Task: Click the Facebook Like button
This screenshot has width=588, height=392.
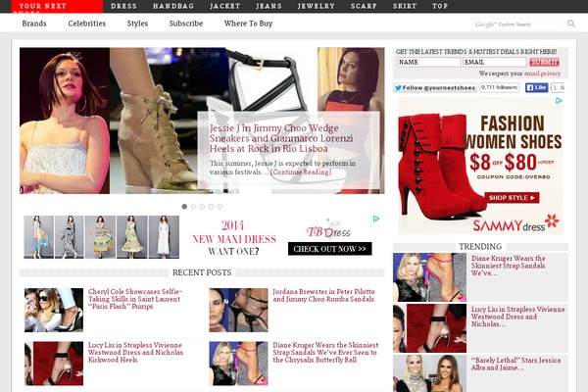Action: [536, 87]
